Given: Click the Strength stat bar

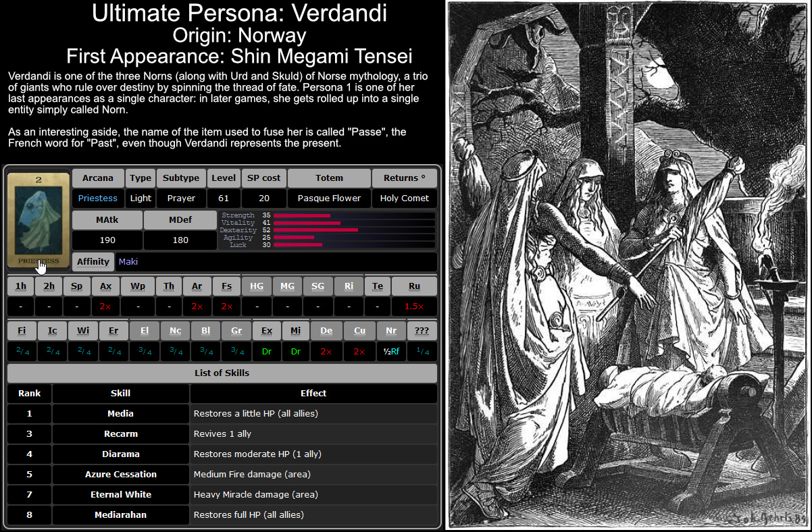Looking at the screenshot, I should tap(354, 215).
